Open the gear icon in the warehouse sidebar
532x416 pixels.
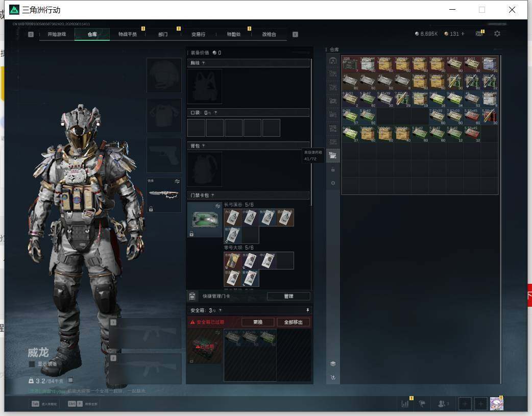333,183
